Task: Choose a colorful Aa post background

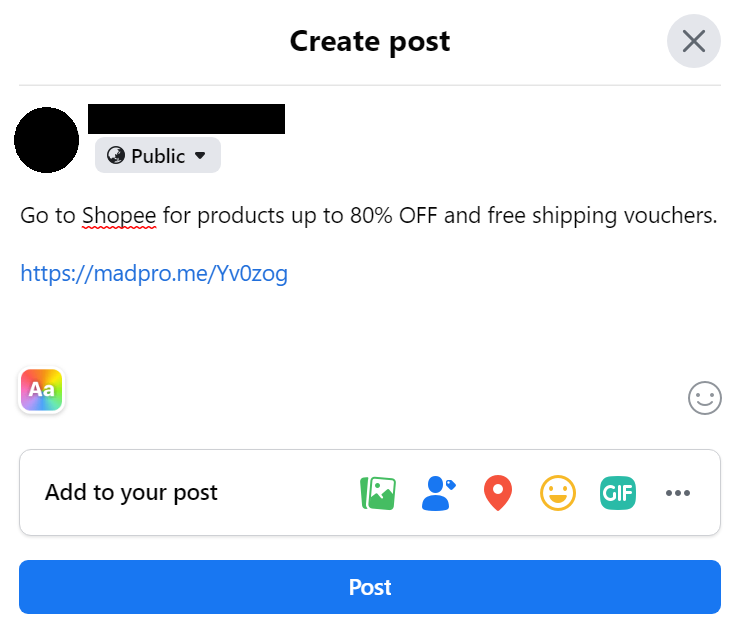Action: click(x=42, y=390)
